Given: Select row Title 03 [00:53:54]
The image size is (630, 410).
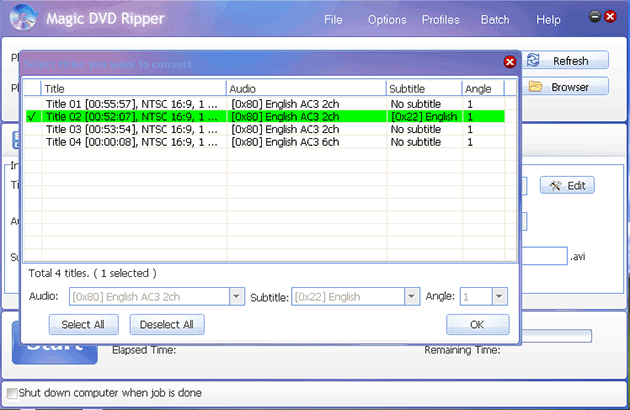Looking at the screenshot, I should tap(265, 129).
